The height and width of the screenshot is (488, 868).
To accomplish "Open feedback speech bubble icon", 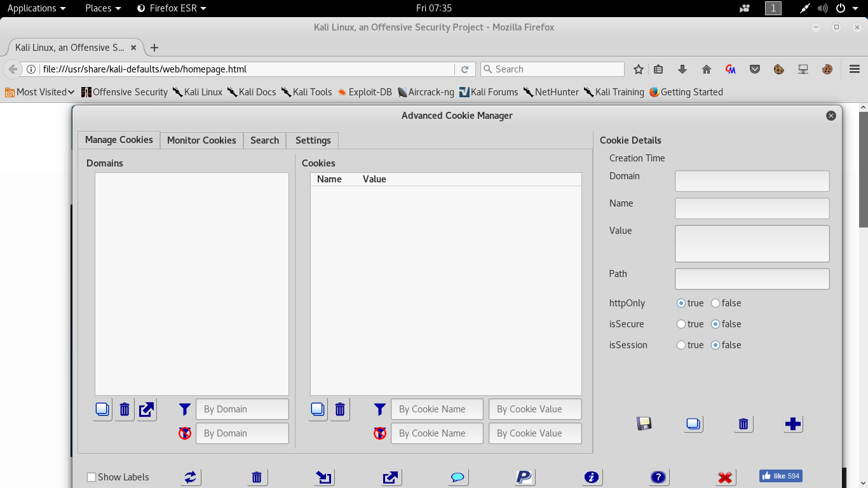I will click(458, 477).
